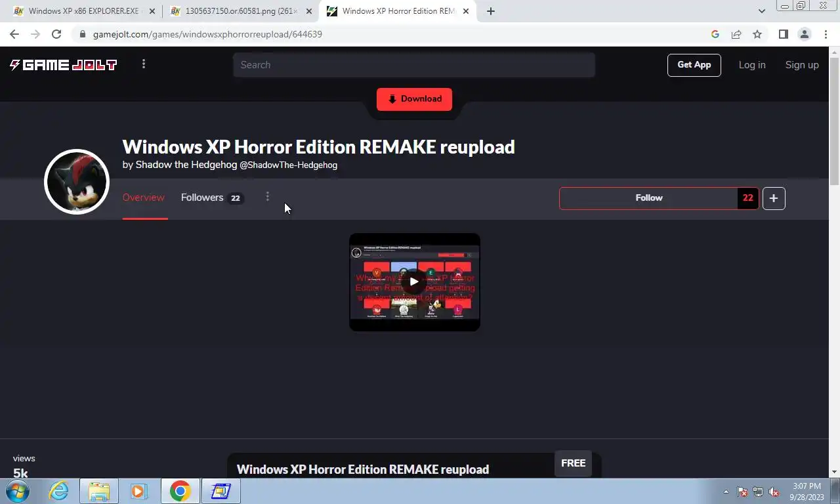Viewport: 840px width, 504px height.
Task: Click the 22 follower count badge
Action: pos(748,198)
